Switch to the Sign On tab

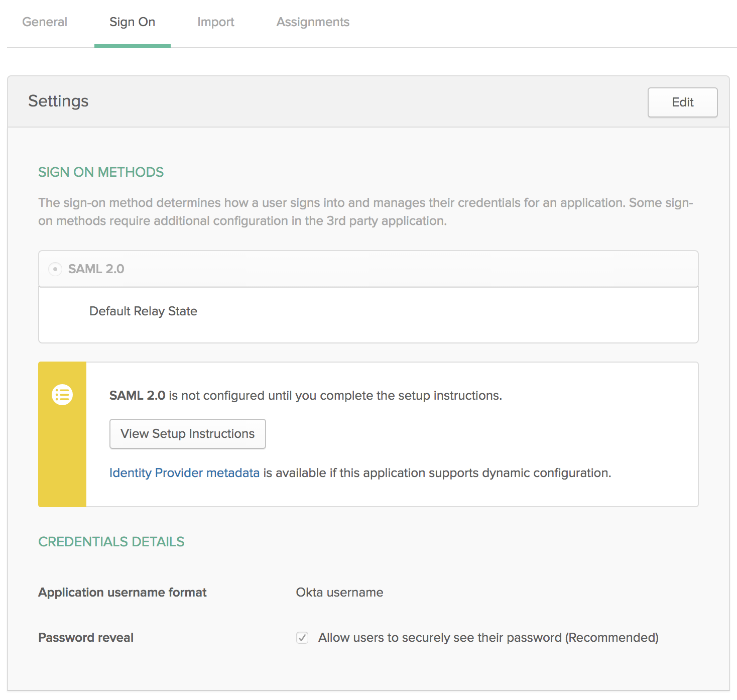click(132, 22)
